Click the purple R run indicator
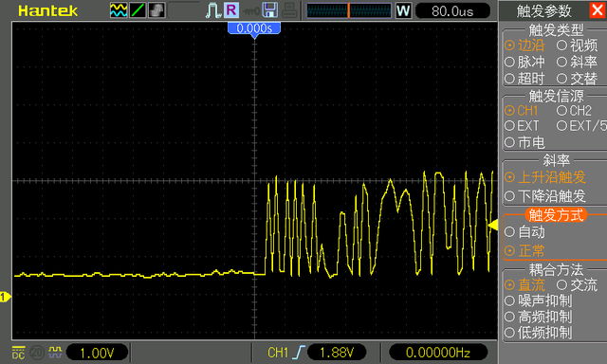Viewport: 607px width, 364px height. click(231, 10)
